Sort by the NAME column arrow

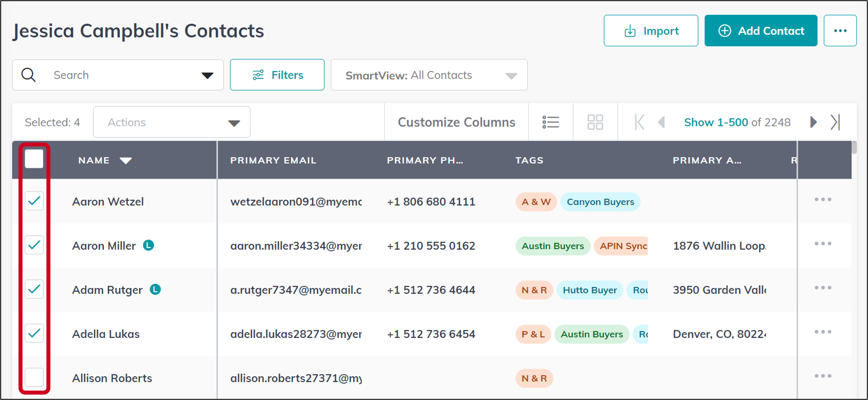[126, 161]
